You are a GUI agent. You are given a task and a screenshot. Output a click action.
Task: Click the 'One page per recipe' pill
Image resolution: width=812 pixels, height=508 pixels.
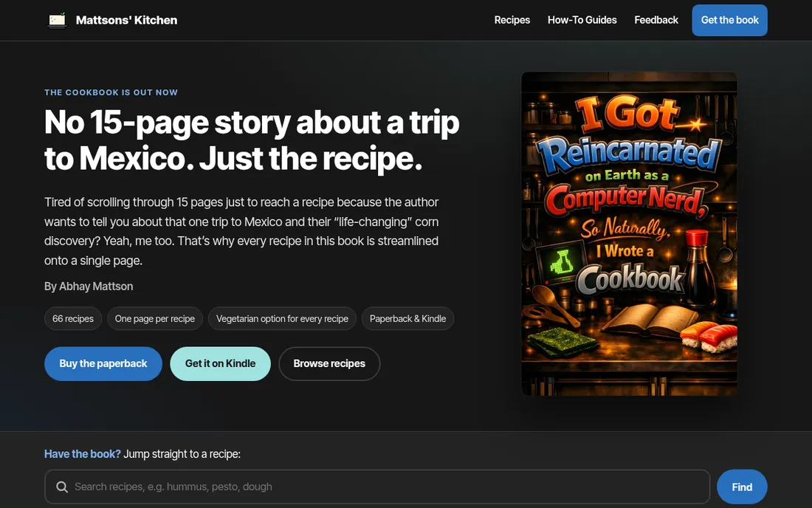click(155, 318)
